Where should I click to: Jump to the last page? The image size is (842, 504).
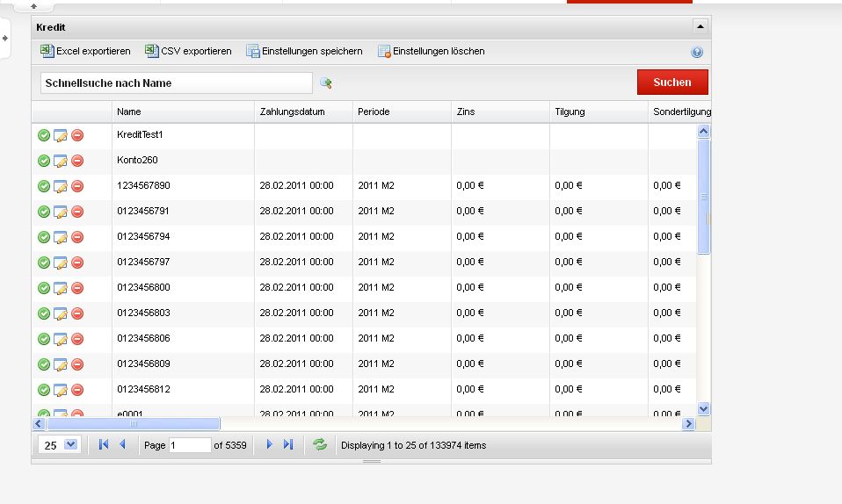coord(288,445)
